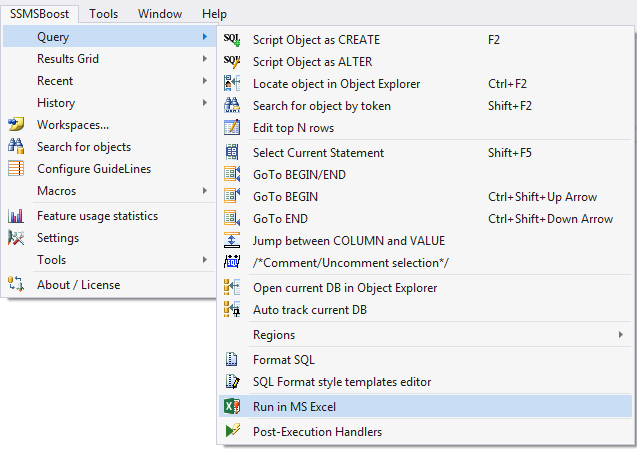The image size is (637, 449).
Task: Choose Locate object in Object Explorer
Action: (425, 84)
